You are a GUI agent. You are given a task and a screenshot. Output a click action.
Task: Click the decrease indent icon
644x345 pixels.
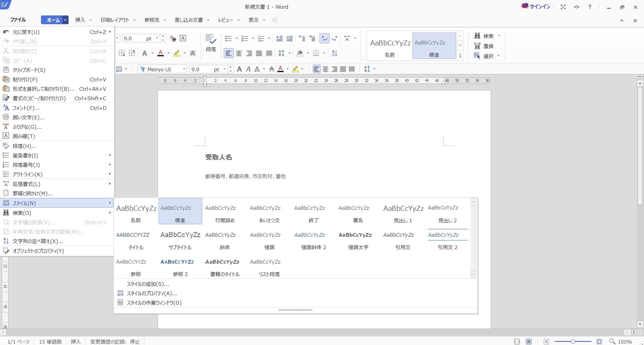coord(279,39)
